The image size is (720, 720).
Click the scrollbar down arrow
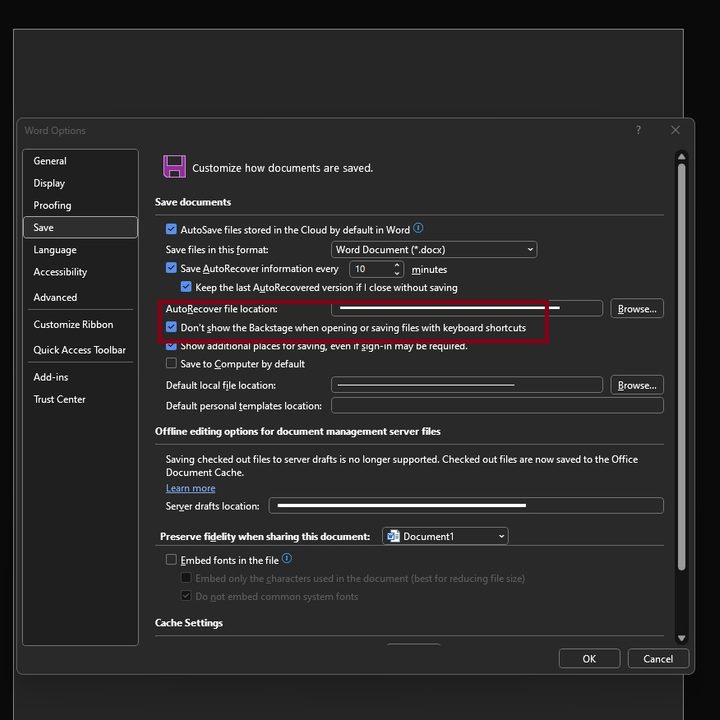coord(681,638)
